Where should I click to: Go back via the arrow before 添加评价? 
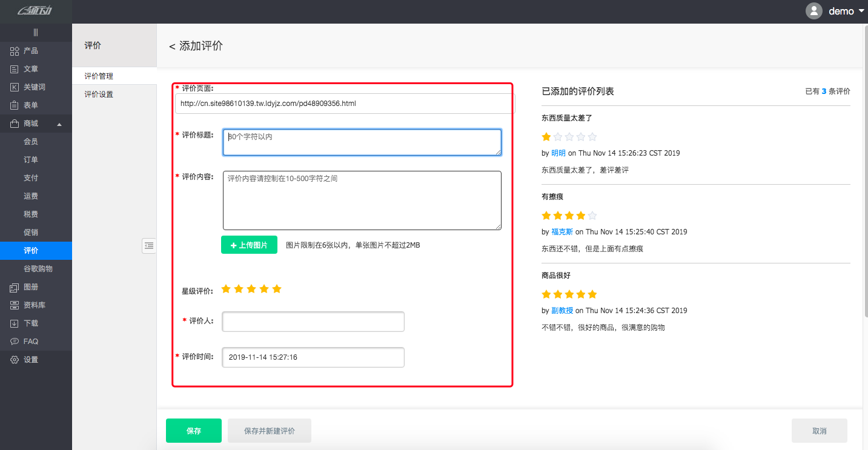point(172,47)
